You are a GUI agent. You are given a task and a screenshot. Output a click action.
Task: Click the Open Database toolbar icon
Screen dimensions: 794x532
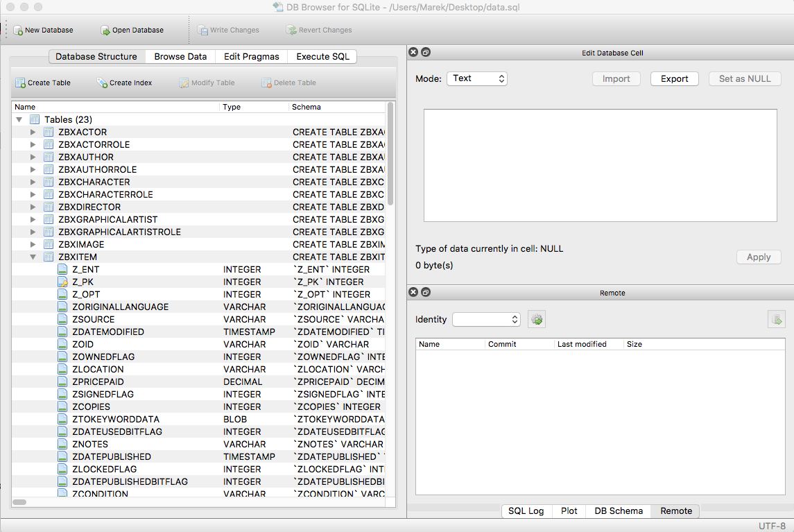click(x=105, y=31)
